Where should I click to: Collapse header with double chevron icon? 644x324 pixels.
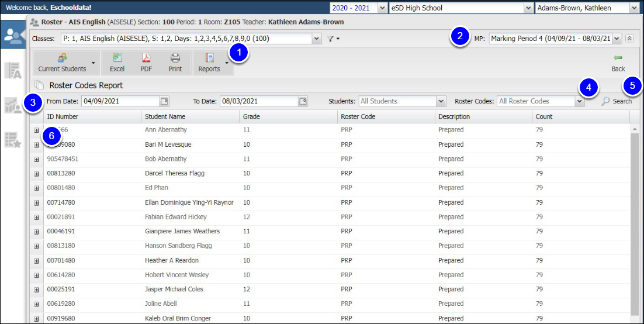629,39
